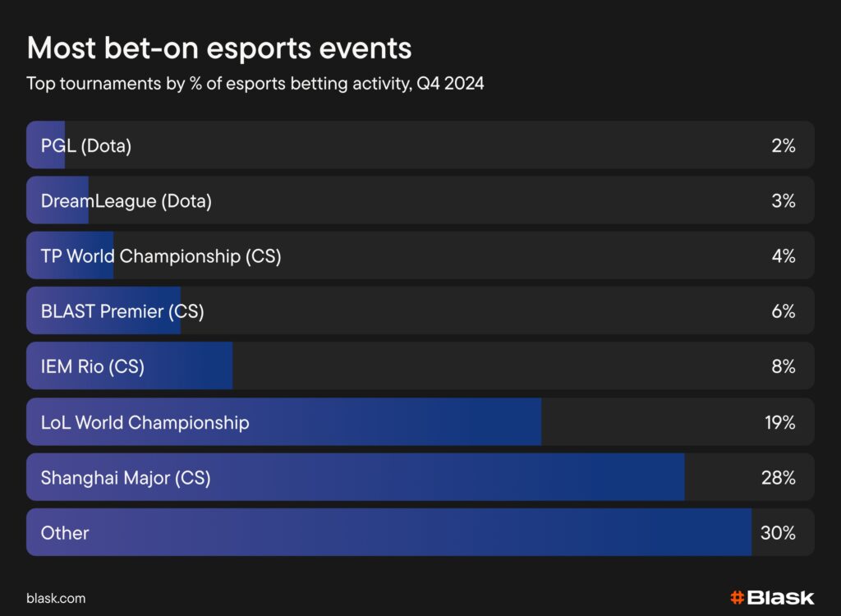Click the IEM Rio (CS) label
841x616 pixels.
(x=93, y=366)
